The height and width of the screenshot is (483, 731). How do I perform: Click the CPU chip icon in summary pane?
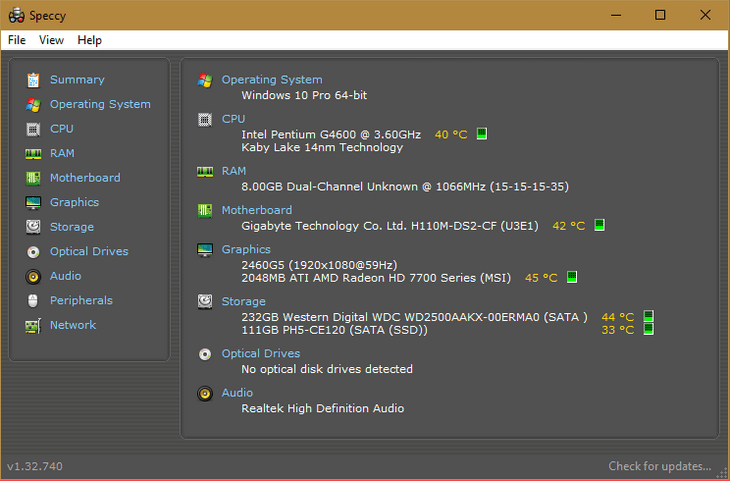205,120
